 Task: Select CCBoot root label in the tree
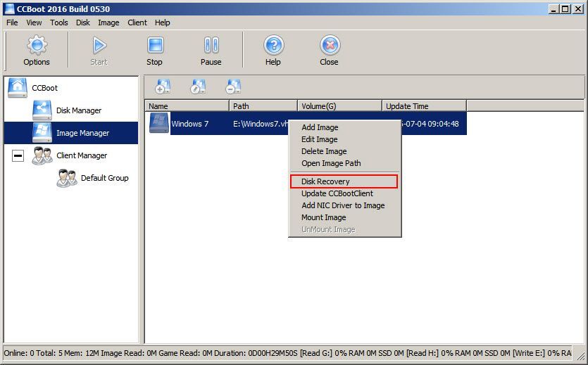point(44,88)
